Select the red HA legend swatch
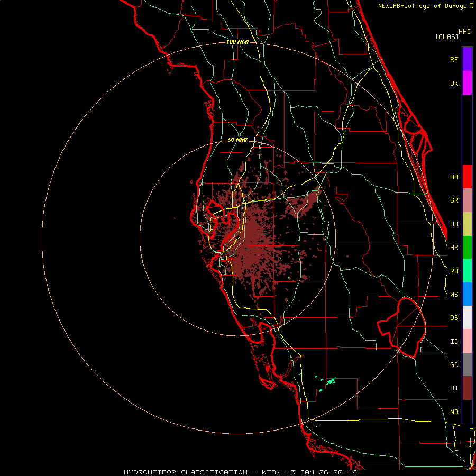The height and width of the screenshot is (476, 476). click(467, 177)
